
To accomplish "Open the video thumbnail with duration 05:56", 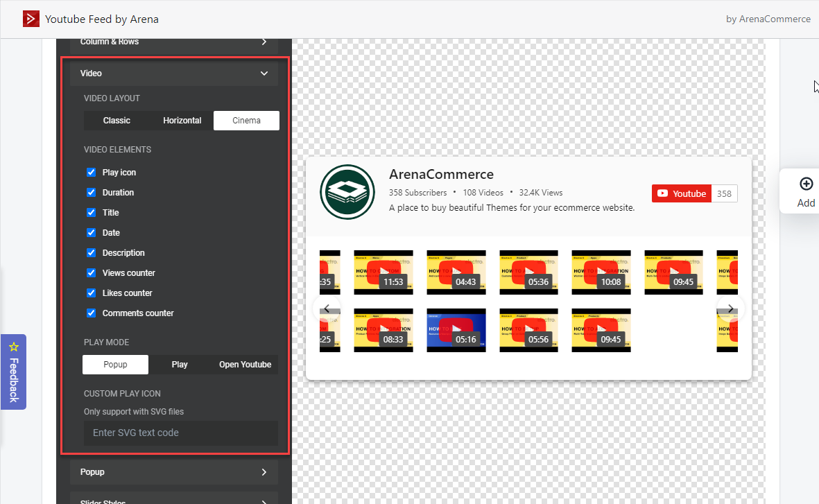I will pyautogui.click(x=528, y=330).
